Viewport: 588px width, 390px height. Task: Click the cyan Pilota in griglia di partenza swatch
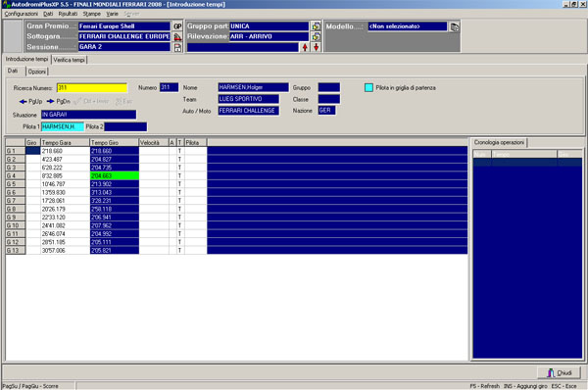(368, 88)
